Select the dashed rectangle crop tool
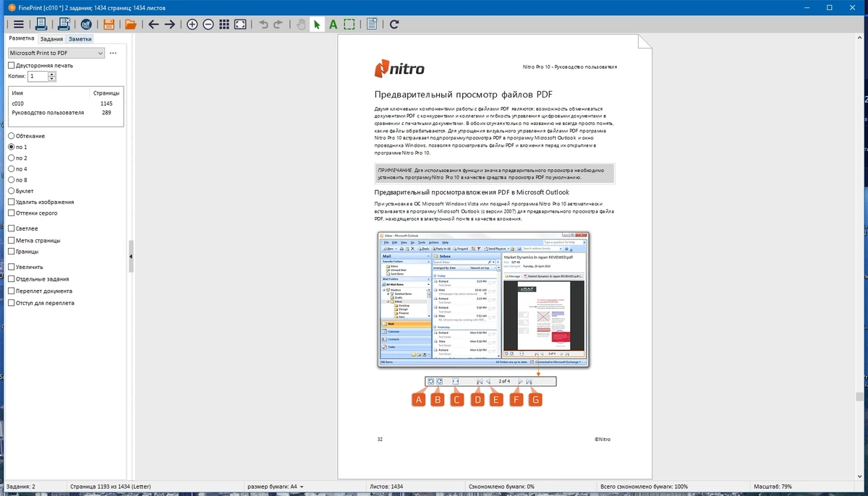Screen dimensions: 868x496 point(349,25)
